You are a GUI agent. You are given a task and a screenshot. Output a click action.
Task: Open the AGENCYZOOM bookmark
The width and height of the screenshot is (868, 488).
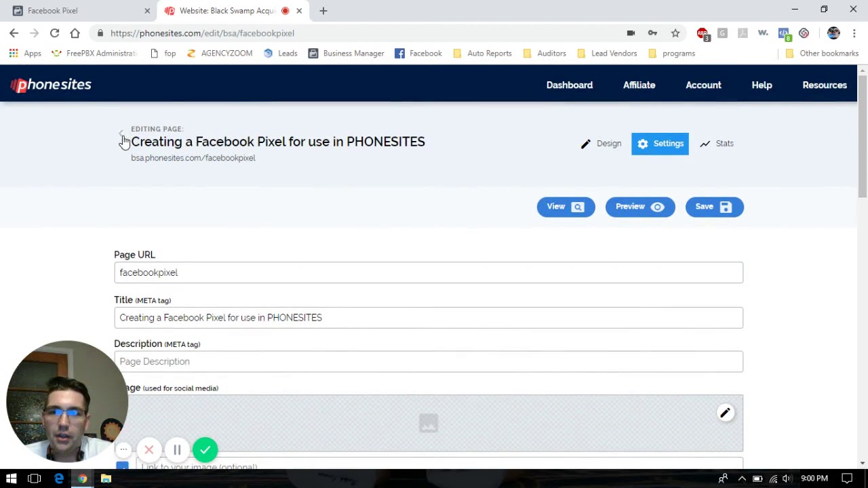click(219, 54)
